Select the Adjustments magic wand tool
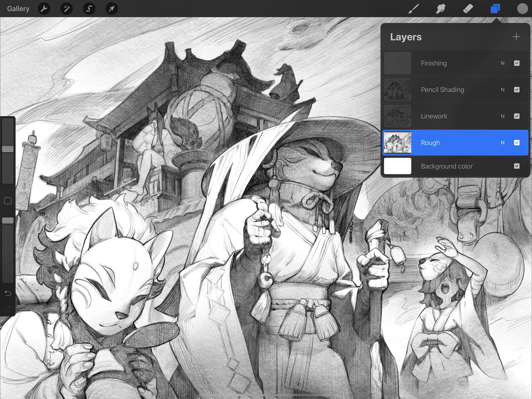532x399 pixels. click(66, 8)
